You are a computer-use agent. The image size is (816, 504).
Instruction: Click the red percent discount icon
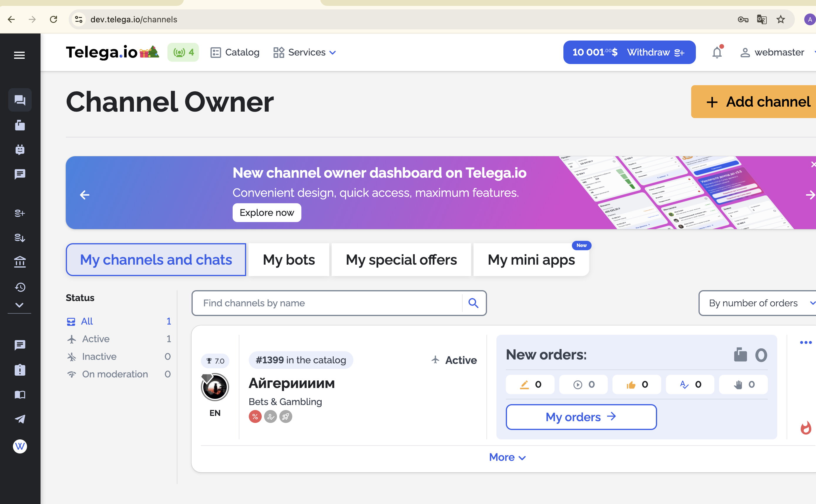255,416
